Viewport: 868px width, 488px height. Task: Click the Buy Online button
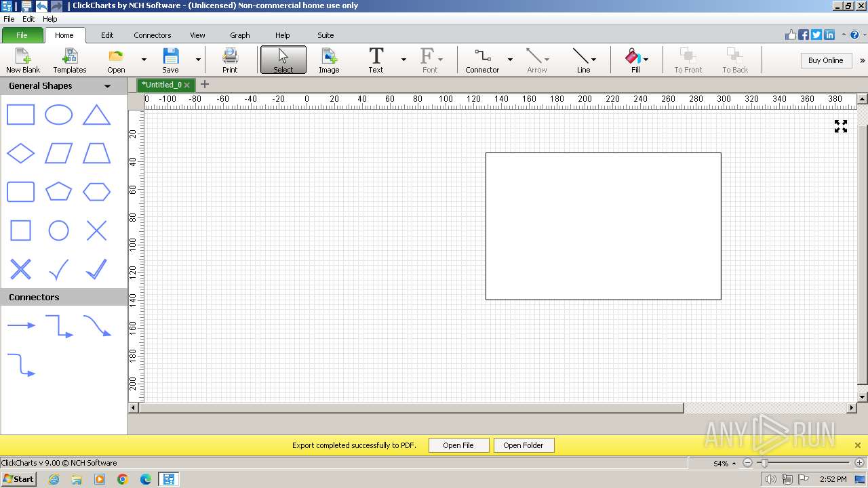[825, 60]
